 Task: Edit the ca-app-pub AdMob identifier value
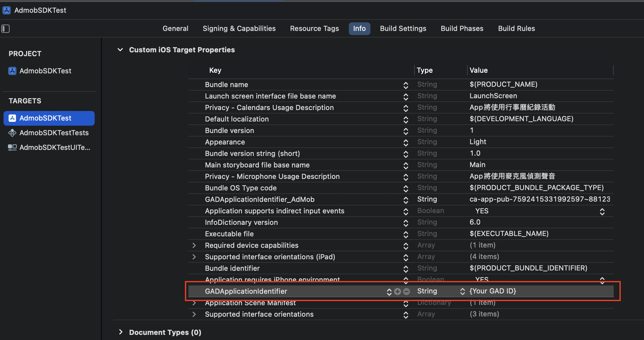pyautogui.click(x=539, y=199)
